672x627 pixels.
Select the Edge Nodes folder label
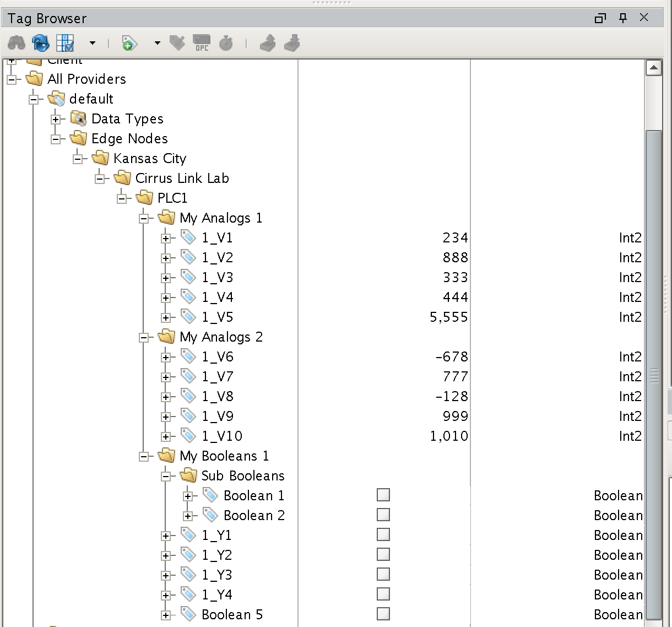click(129, 138)
